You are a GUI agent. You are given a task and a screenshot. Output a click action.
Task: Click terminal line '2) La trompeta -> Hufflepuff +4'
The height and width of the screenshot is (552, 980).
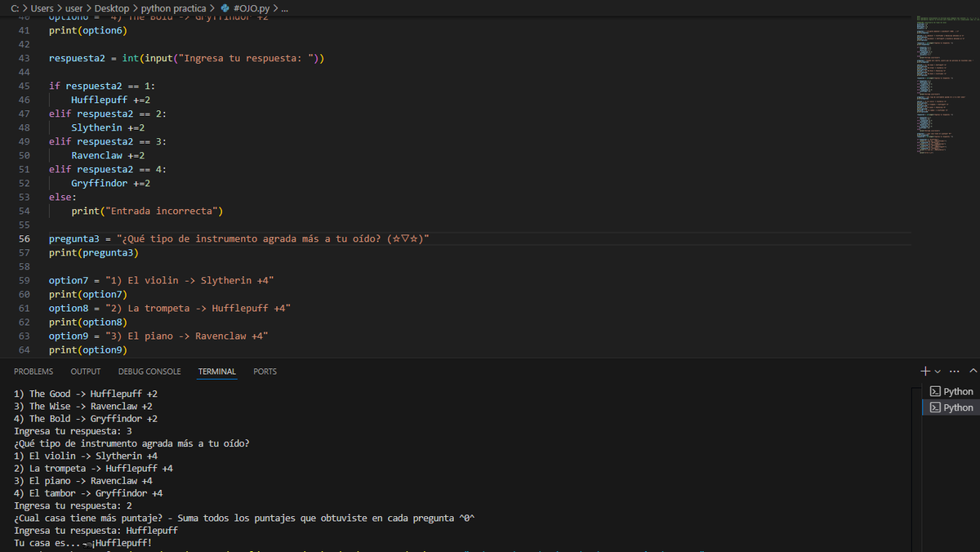[93, 468]
